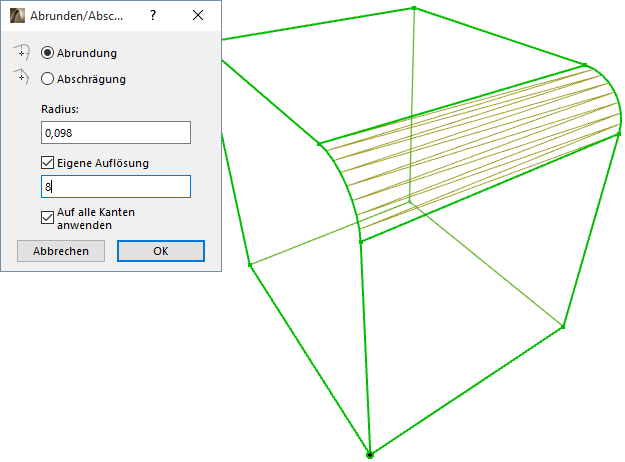Click the fillet (Abrundung) icon
Screen dimensions: 625x462
click(x=22, y=52)
